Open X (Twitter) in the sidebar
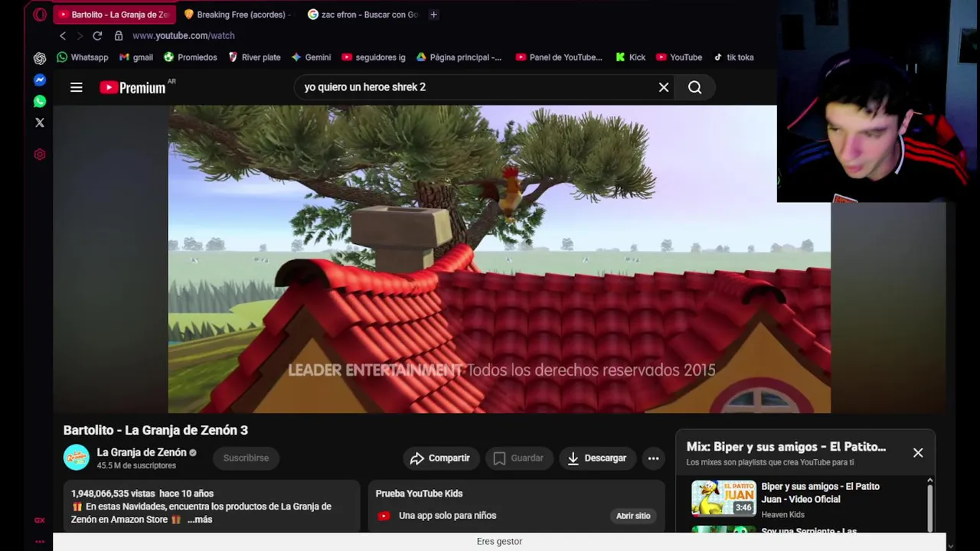The width and height of the screenshot is (980, 551). pyautogui.click(x=40, y=122)
